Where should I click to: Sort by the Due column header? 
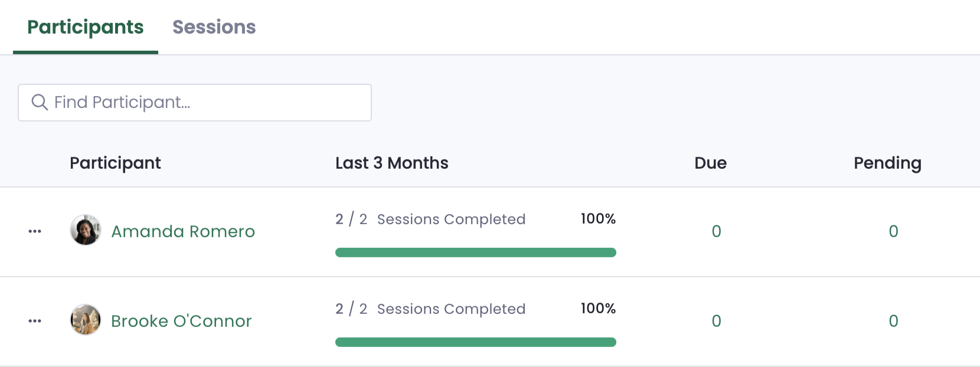[711, 163]
